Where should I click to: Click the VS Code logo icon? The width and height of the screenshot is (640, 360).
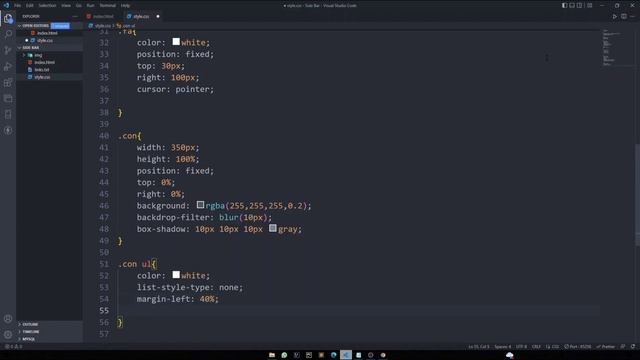pos(6,5)
